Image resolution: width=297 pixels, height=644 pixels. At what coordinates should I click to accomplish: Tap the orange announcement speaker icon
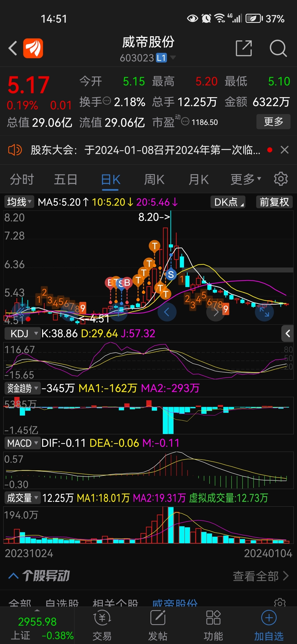pyautogui.click(x=15, y=150)
